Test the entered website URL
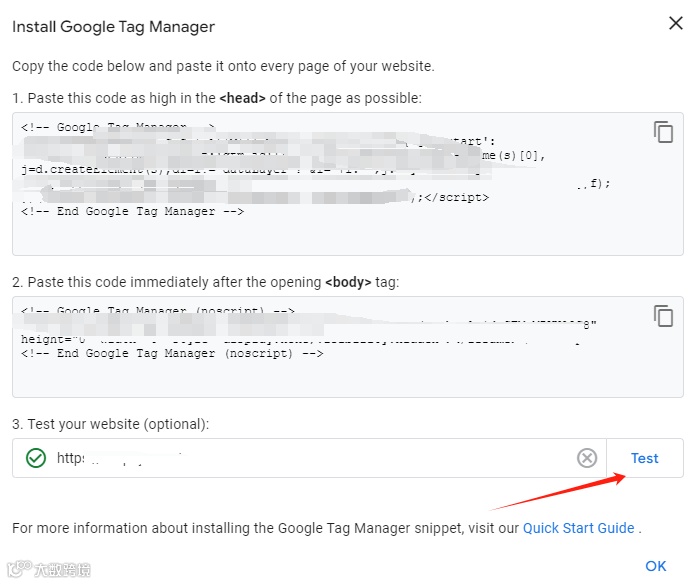The height and width of the screenshot is (584, 688). (x=645, y=458)
